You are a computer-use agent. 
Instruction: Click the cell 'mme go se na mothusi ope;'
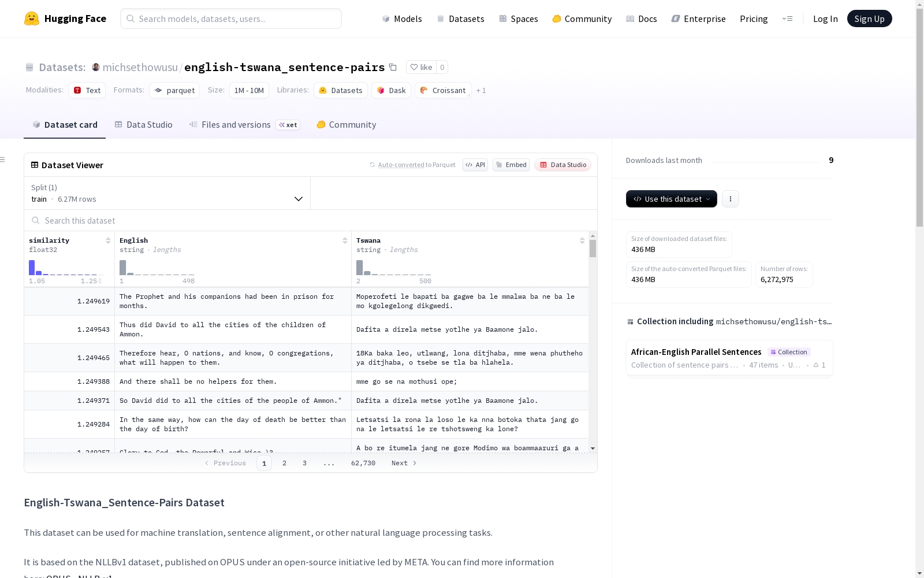470,381
